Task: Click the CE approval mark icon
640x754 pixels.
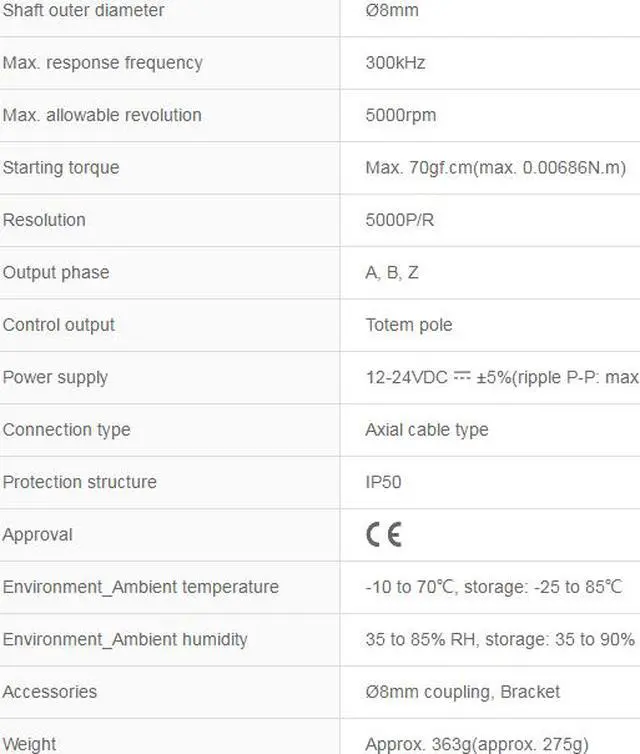Action: coord(384,535)
